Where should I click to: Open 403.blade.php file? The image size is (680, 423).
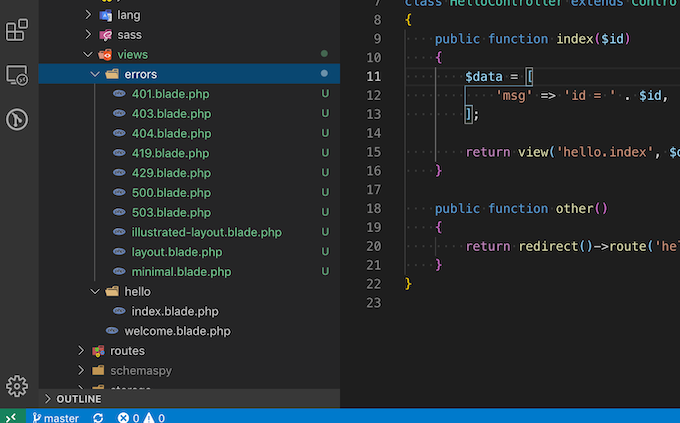pyautogui.click(x=171, y=114)
